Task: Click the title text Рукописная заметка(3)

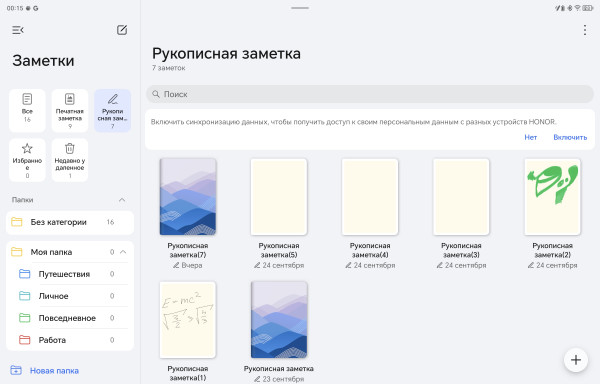Action: [x=461, y=250]
